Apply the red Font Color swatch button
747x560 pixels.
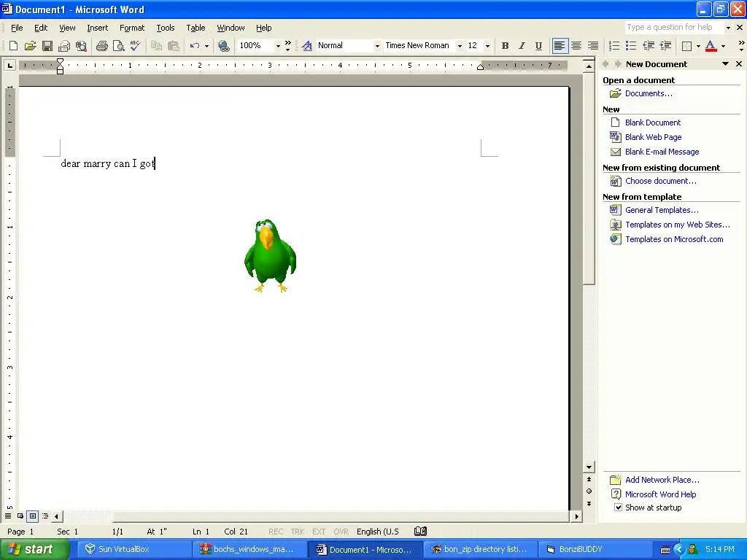711,46
